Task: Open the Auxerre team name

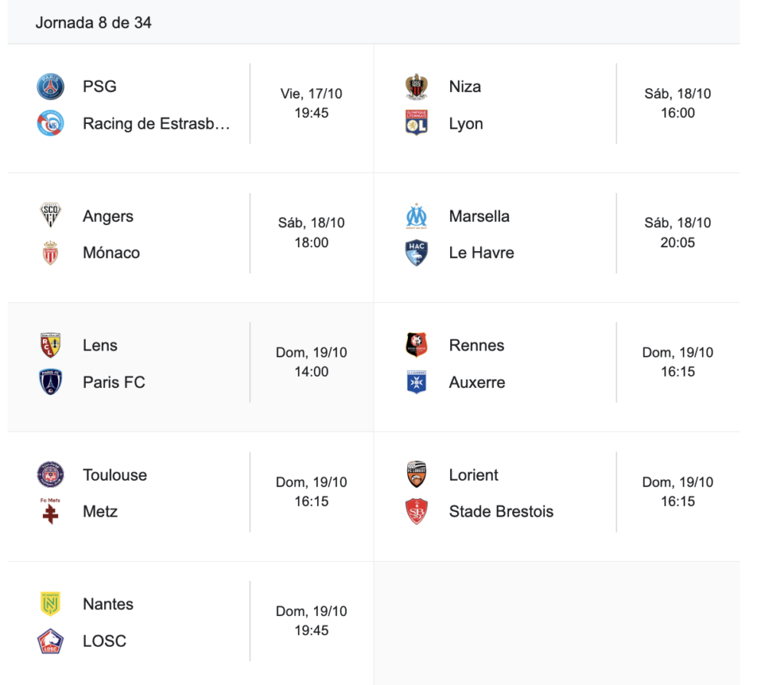Action: tap(477, 382)
